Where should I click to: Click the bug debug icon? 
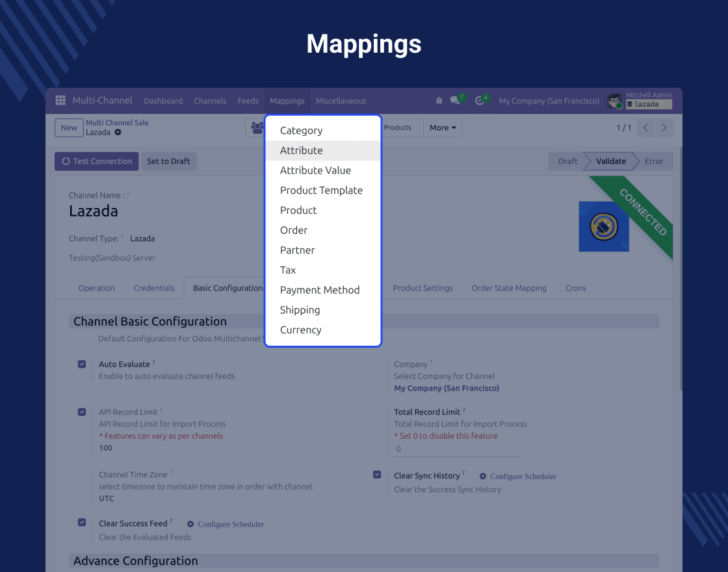439,101
